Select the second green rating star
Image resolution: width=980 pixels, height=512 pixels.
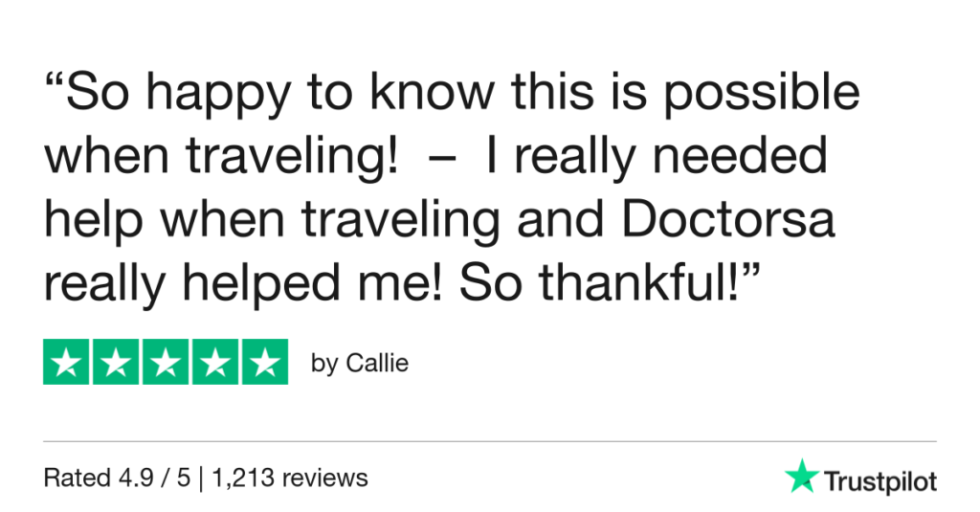click(116, 362)
